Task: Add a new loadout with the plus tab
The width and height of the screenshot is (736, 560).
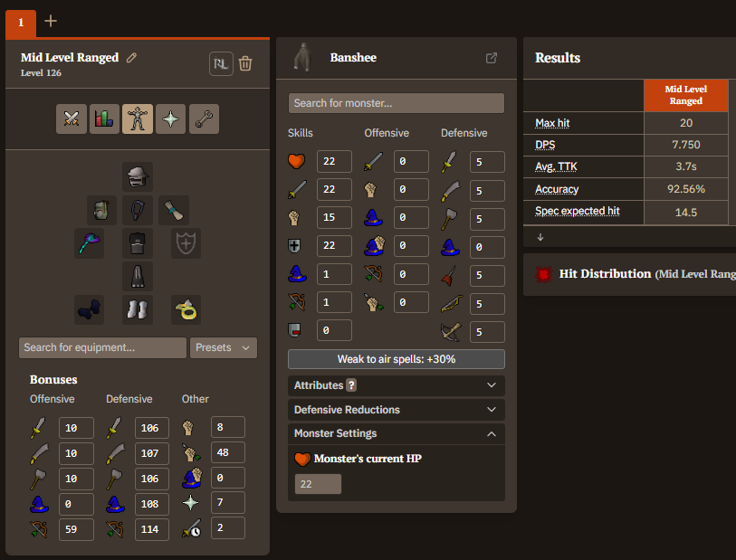Action: pyautogui.click(x=51, y=21)
